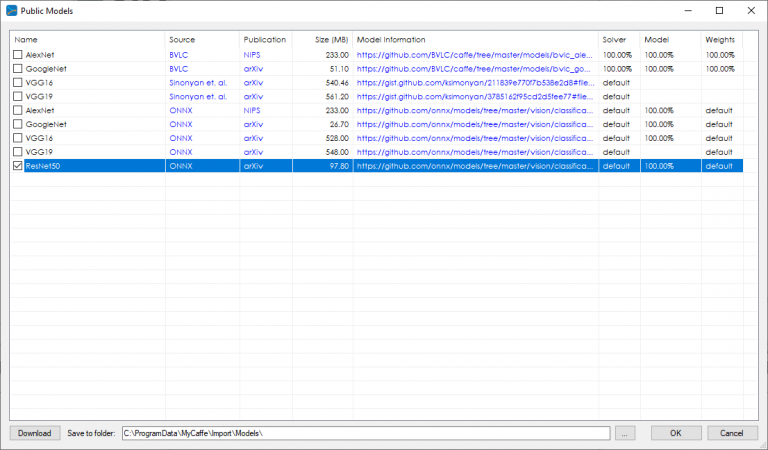
Task: Click the OK button
Action: coord(676,433)
